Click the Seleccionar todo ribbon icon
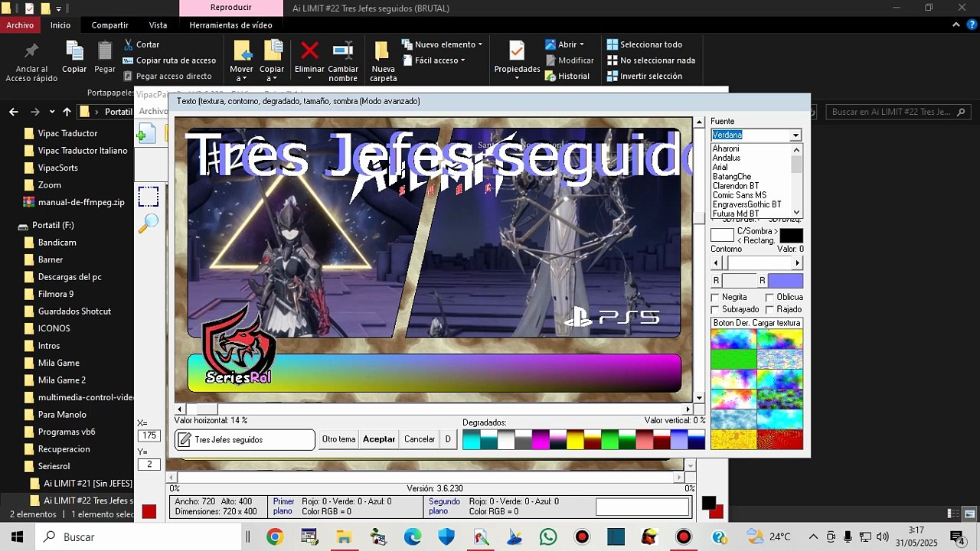This screenshot has width=980, height=551. click(x=612, y=44)
